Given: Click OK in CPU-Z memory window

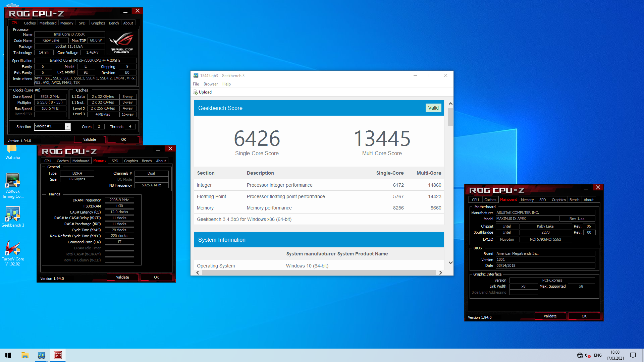Looking at the screenshot, I should (x=156, y=277).
